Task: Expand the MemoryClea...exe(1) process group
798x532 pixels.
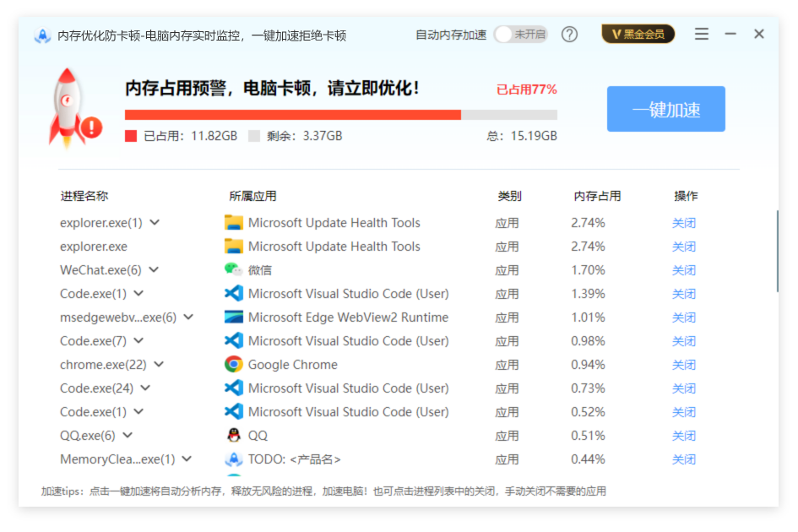Action: pos(187,459)
